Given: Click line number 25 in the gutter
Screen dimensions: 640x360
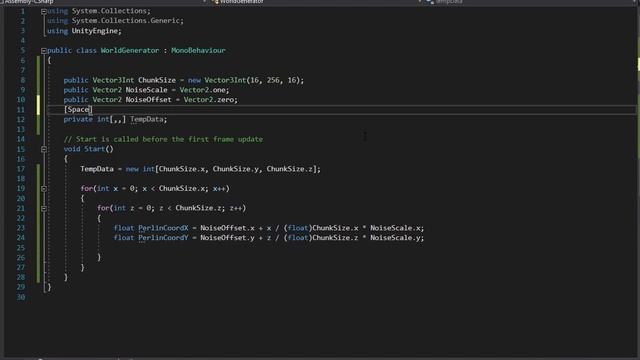Looking at the screenshot, I should [x=21, y=248].
